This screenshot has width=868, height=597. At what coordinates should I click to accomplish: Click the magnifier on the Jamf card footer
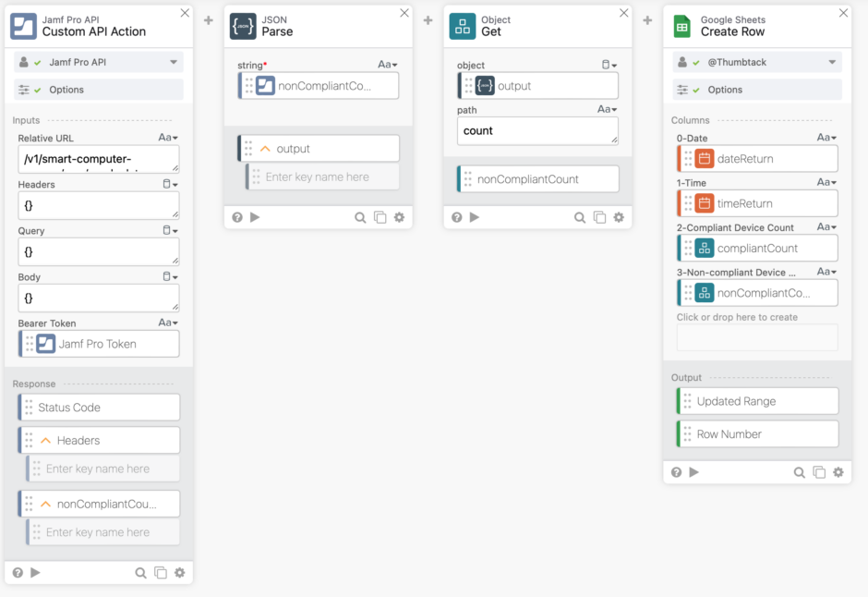click(140, 573)
